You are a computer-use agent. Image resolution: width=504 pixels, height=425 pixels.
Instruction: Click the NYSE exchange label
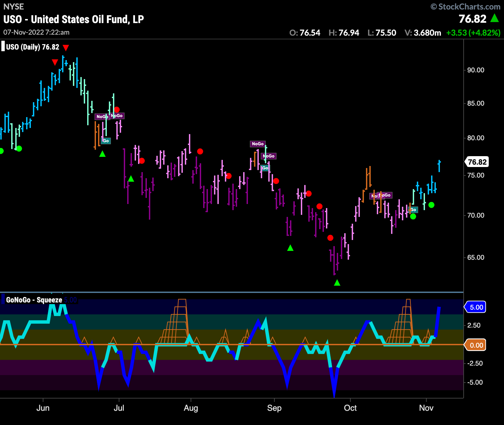tap(14, 6)
